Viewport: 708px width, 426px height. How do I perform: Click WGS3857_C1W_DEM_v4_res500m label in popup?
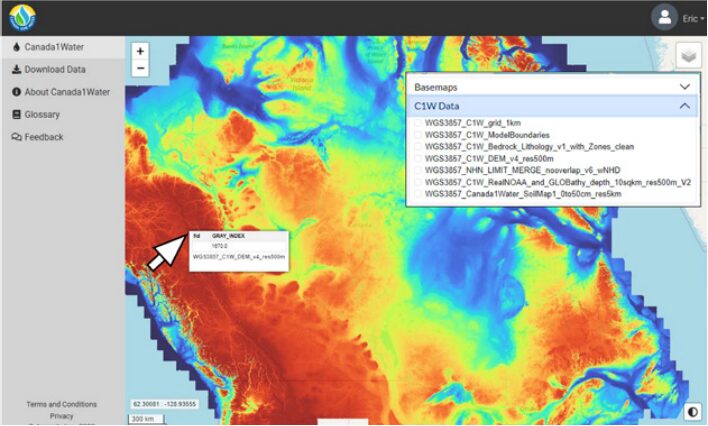point(239,257)
